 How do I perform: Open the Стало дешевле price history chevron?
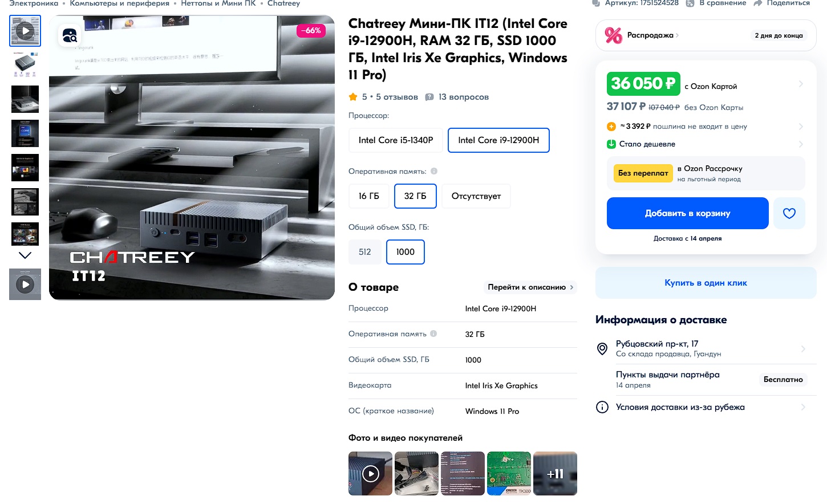pos(801,144)
